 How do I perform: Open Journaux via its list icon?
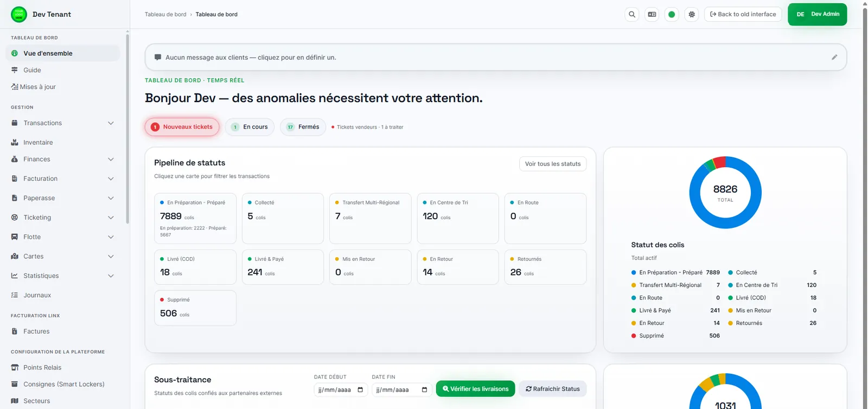click(x=15, y=295)
